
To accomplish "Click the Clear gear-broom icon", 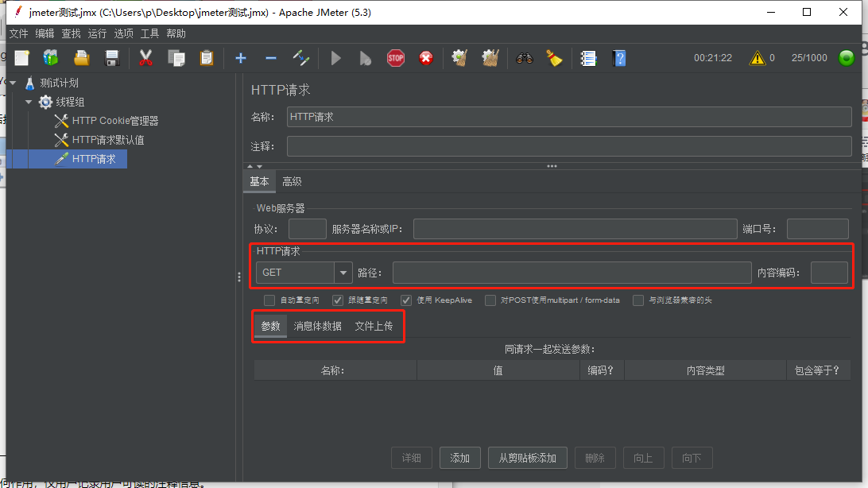I will [x=459, y=58].
